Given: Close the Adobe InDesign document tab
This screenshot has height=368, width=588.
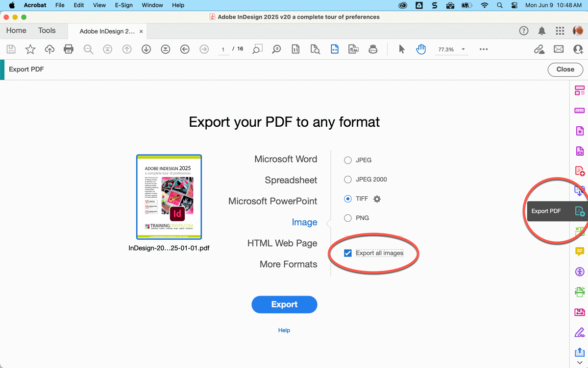Looking at the screenshot, I should (141, 31).
